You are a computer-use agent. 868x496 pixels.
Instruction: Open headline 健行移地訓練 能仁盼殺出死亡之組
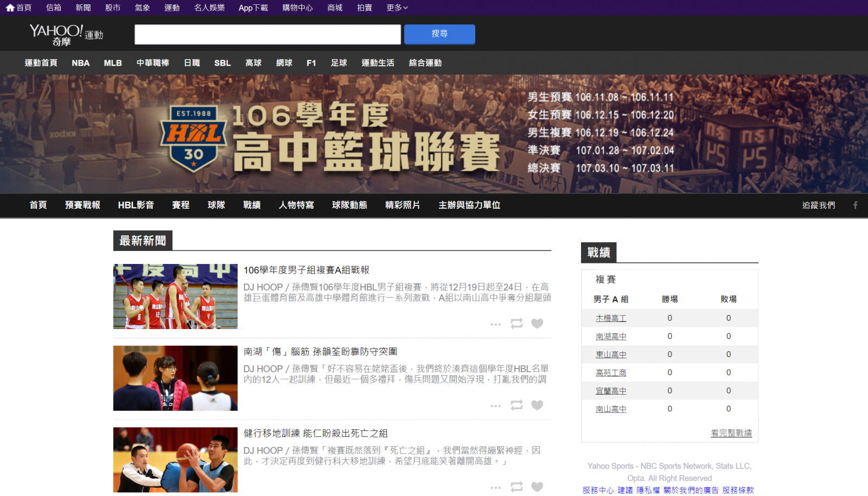316,433
